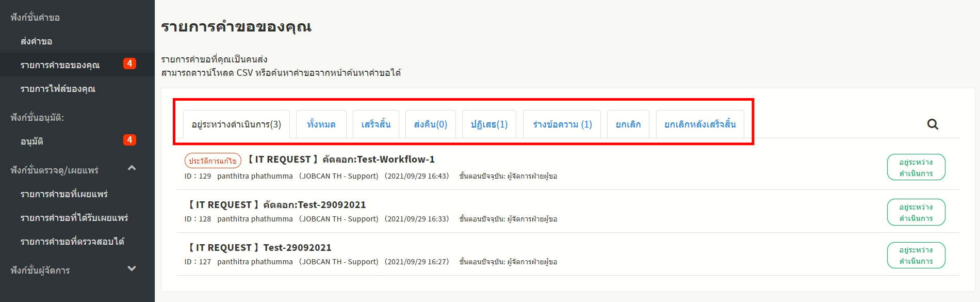Open รายการไฟล์ของคุณ in sidebar

click(x=58, y=89)
